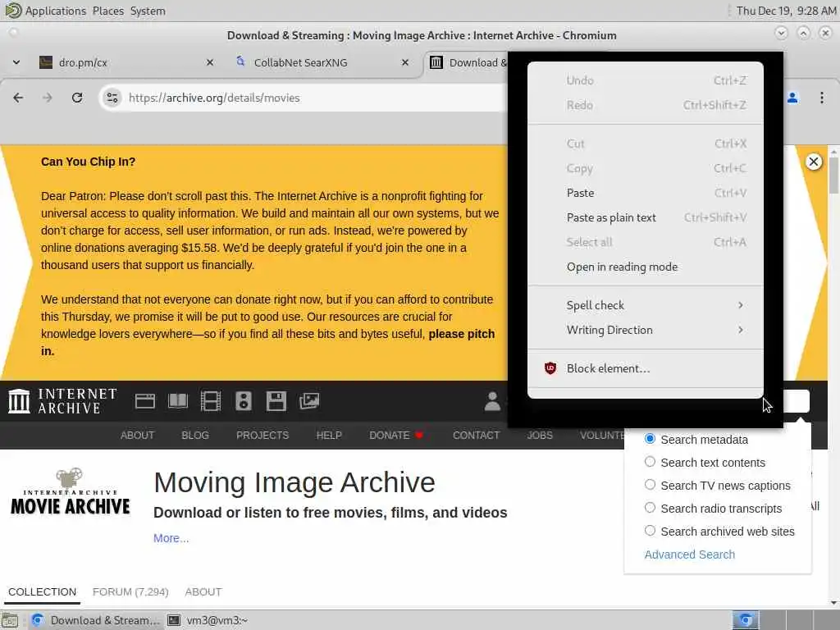Select Search radio transcripts option
The width and height of the screenshot is (840, 630).
pos(650,507)
